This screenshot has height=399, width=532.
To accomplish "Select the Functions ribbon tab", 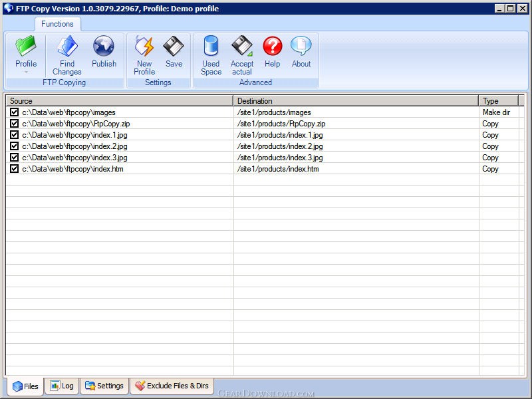I will point(57,24).
